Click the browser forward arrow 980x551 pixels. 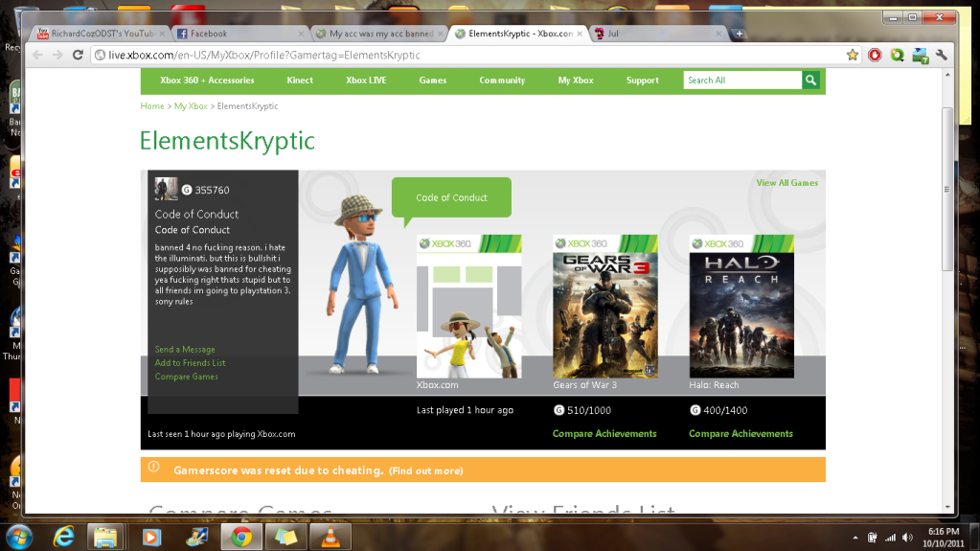coord(57,55)
